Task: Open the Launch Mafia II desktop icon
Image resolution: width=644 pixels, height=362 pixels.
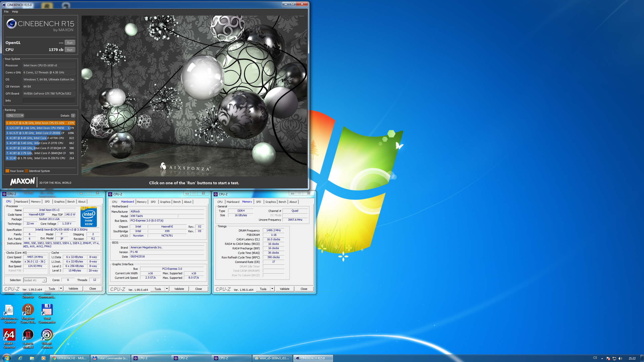Action: point(28,338)
